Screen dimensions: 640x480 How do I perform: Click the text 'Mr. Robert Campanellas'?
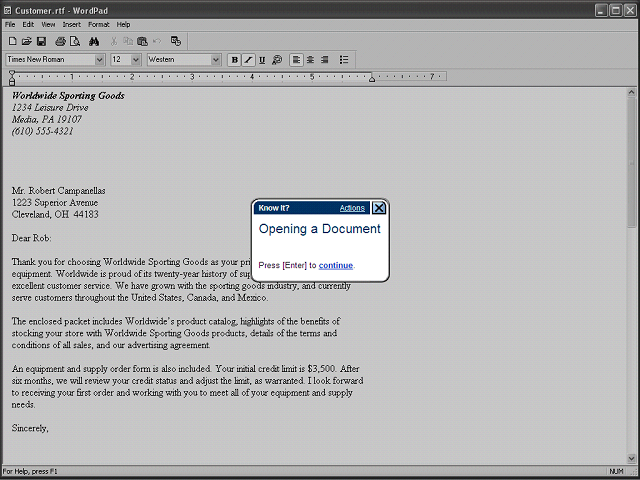tap(58, 191)
